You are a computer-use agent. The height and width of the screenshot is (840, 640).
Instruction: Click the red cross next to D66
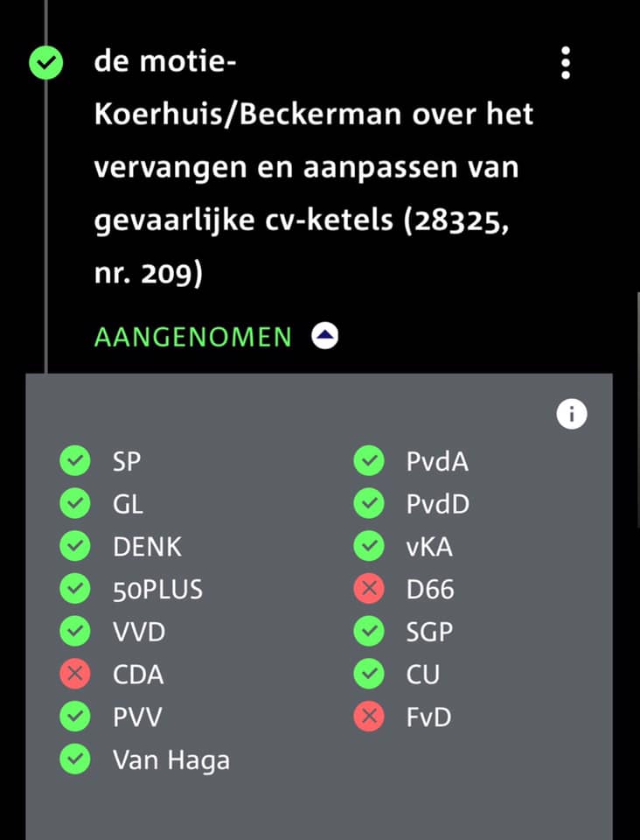[x=369, y=589]
